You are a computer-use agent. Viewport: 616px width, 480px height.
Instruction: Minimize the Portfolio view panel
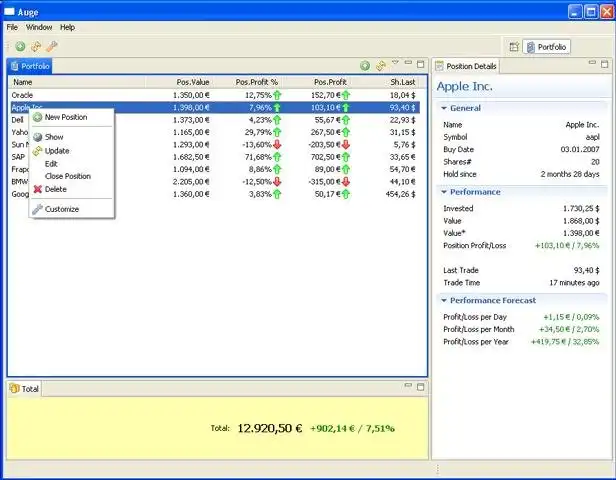[408, 63]
